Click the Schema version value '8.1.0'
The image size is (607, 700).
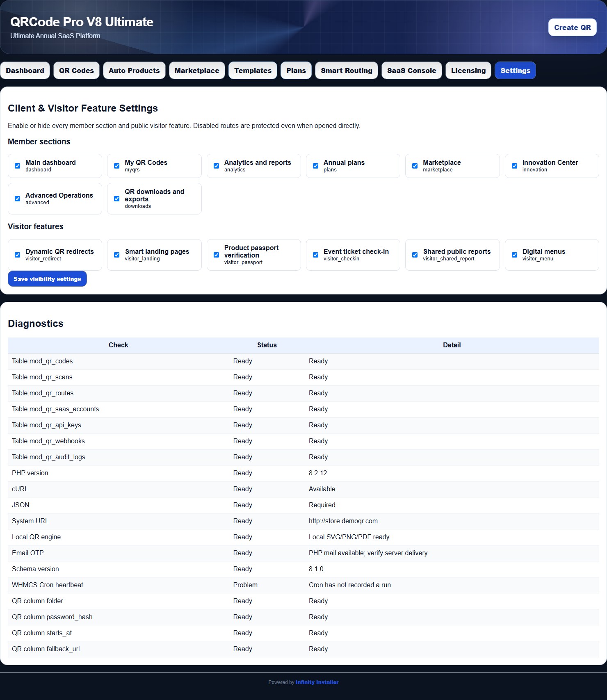(316, 569)
